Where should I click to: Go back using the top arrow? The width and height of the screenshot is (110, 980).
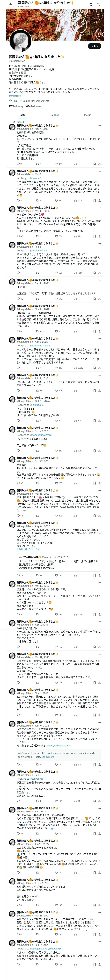coord(11,5)
